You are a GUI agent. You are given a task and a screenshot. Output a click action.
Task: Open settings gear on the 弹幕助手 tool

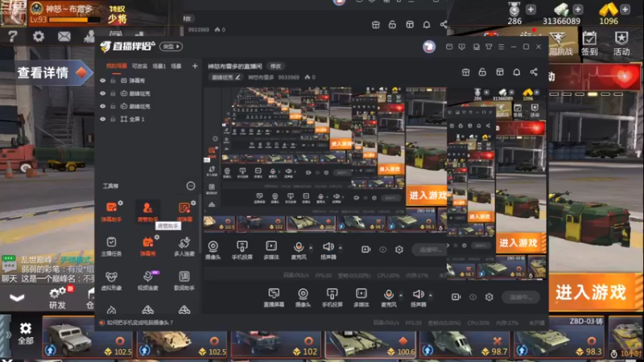(120, 203)
